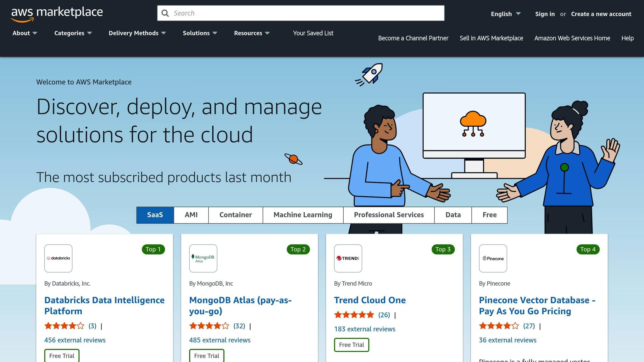644x362 pixels.
Task: Expand the Solutions menu
Action: pos(200,33)
